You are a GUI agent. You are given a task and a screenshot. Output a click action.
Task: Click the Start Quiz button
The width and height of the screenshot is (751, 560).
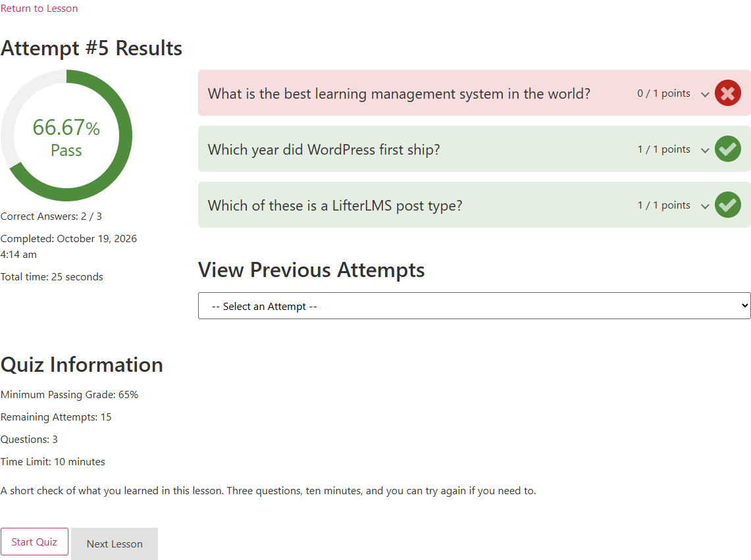[x=34, y=542]
